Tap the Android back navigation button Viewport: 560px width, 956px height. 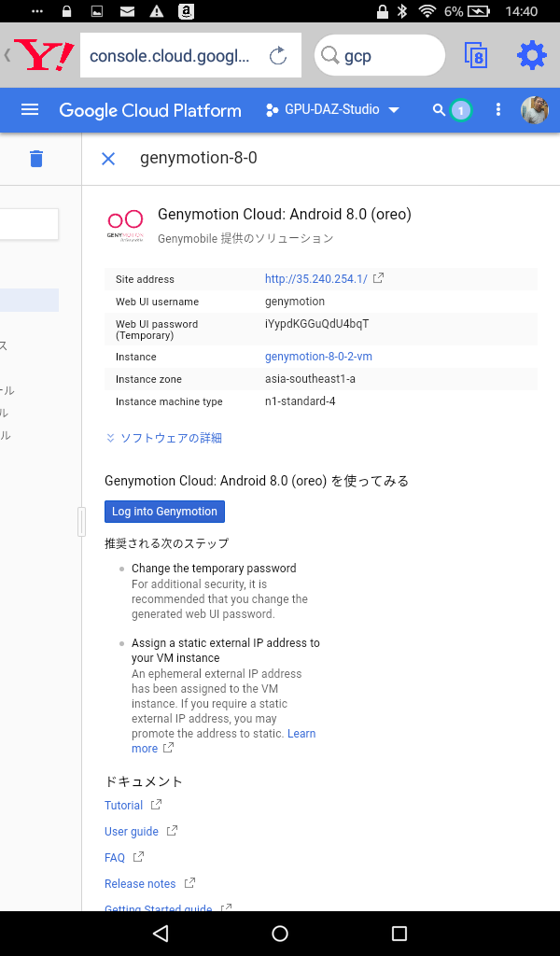pos(161,933)
